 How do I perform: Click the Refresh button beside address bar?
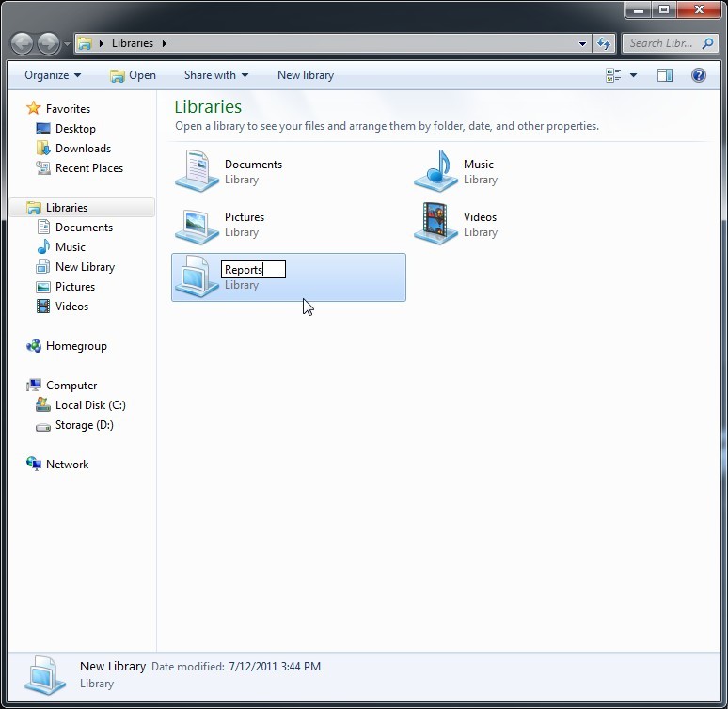click(x=604, y=43)
